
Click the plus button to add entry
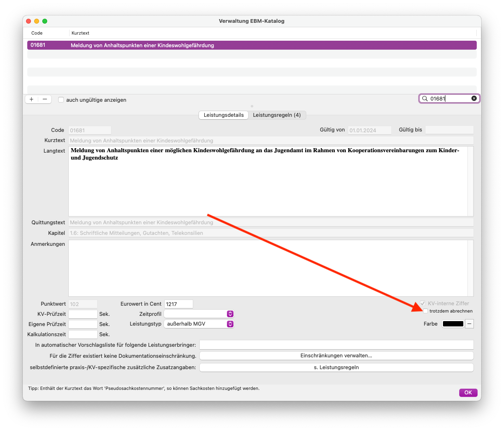tap(31, 99)
